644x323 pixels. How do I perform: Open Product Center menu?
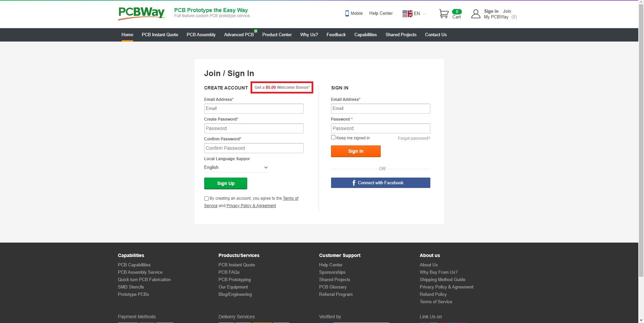(x=277, y=35)
